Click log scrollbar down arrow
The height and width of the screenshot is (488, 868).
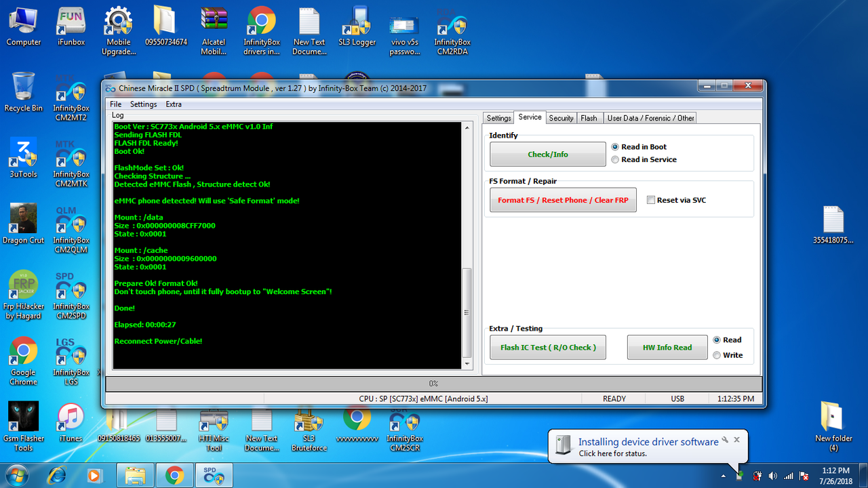point(466,364)
